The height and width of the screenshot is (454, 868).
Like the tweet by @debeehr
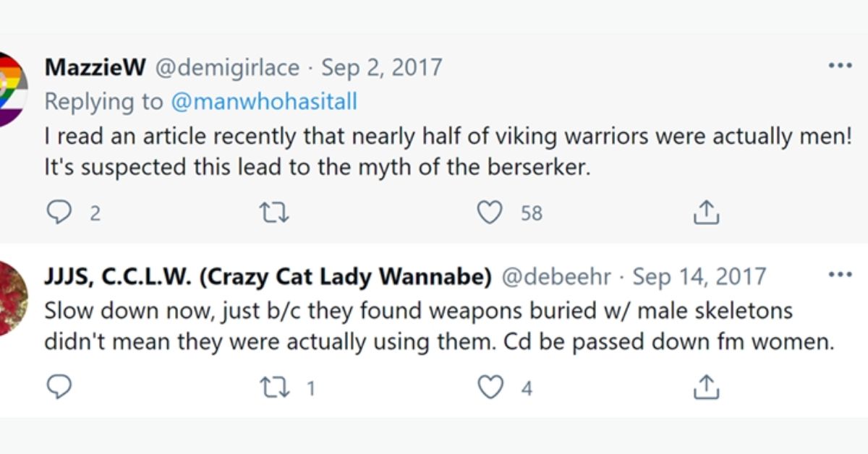click(x=490, y=388)
